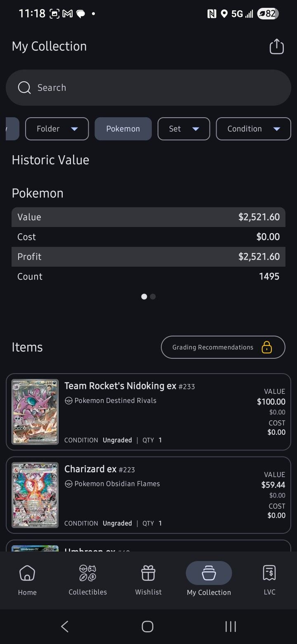The height and width of the screenshot is (644, 297).
Task: Switch to second page dot of value summary
Action: [153, 296]
